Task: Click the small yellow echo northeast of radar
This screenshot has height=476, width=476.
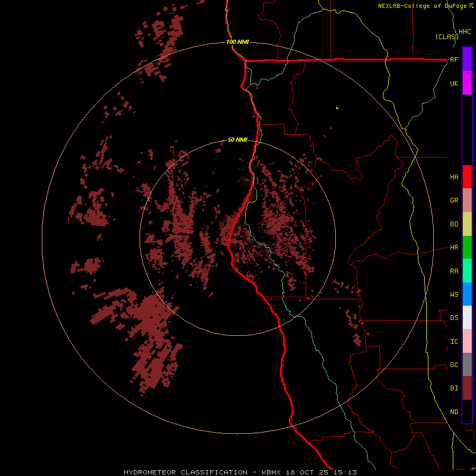Action: (337, 108)
